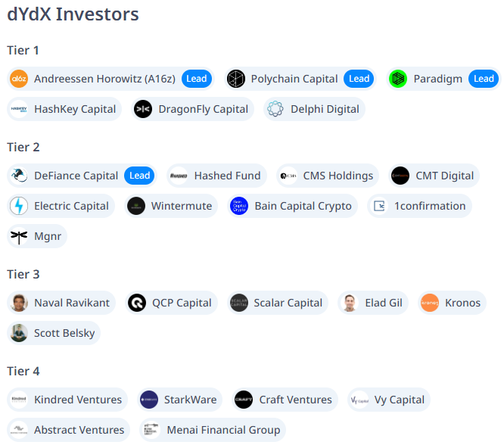Open the Craft Ventures investor chip
The width and height of the screenshot is (504, 445).
tap(285, 400)
